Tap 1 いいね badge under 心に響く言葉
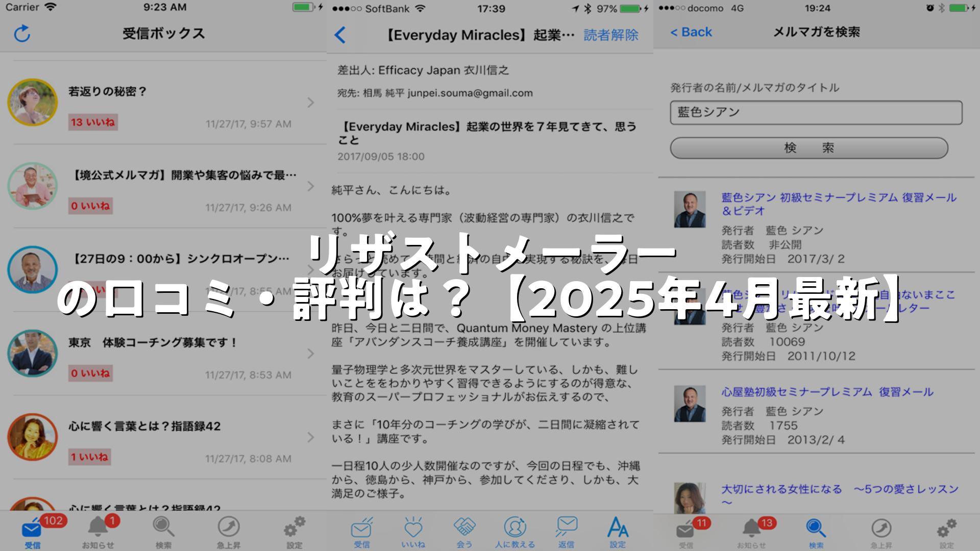Image resolution: width=980 pixels, height=551 pixels. click(x=89, y=457)
